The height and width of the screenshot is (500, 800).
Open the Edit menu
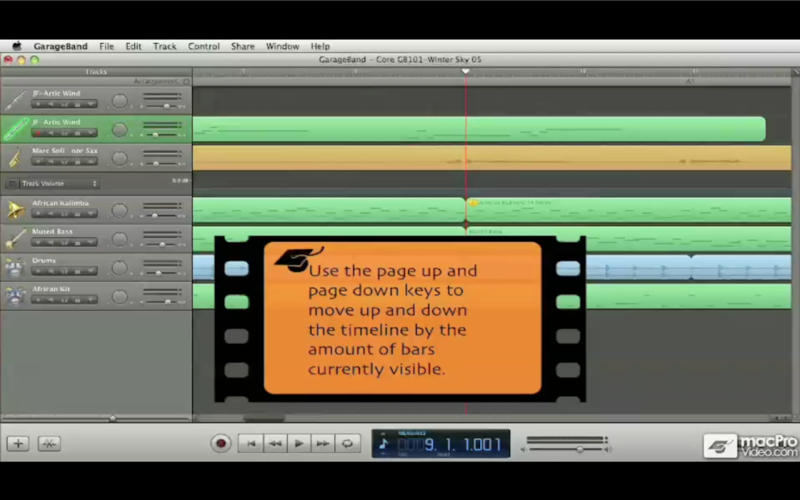point(133,46)
